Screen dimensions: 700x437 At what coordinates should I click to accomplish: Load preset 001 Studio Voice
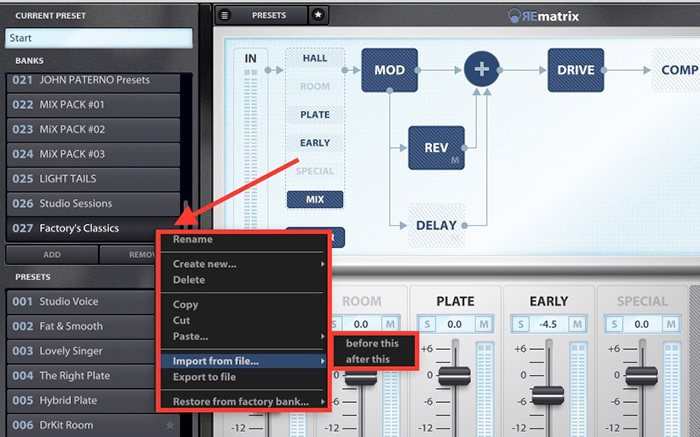80,301
